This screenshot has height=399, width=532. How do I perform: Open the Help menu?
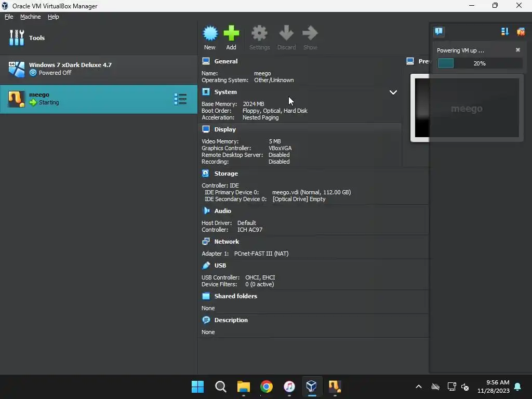coord(54,17)
